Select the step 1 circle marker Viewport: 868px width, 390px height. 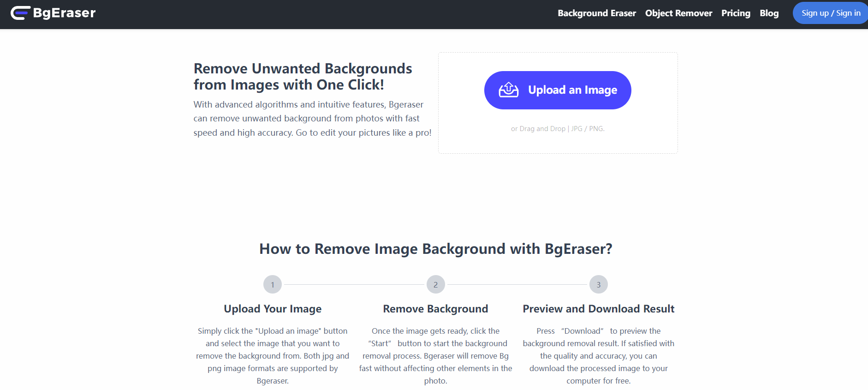click(273, 284)
